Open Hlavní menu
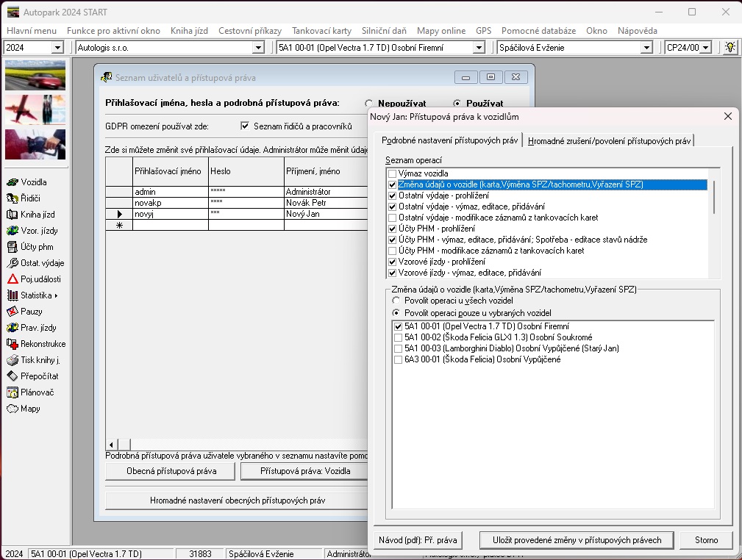This screenshot has height=560, width=742. [x=32, y=31]
